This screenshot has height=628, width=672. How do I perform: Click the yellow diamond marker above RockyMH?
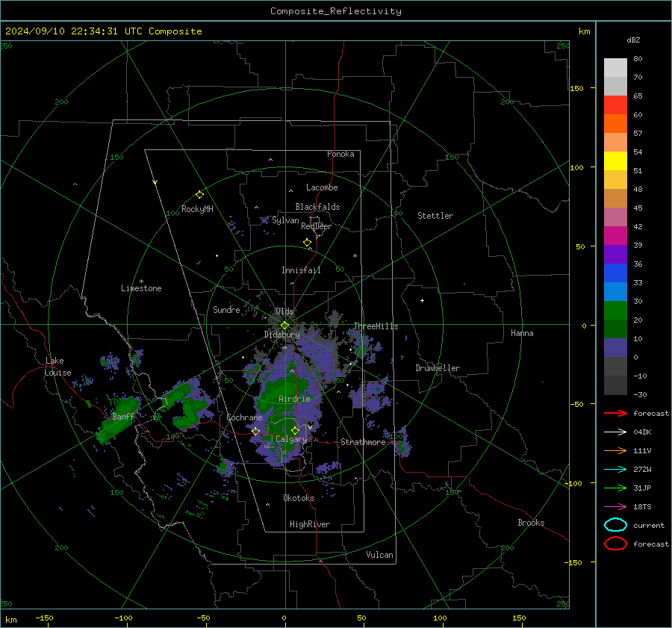199,195
